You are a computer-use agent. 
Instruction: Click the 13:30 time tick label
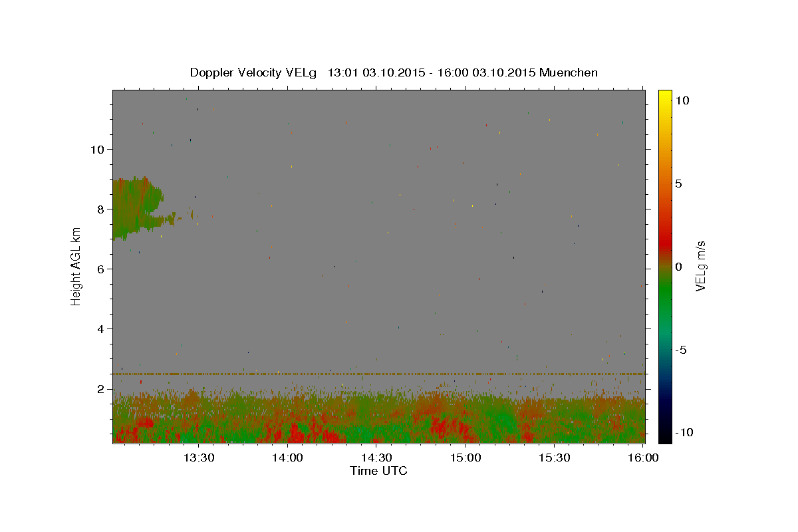click(198, 458)
